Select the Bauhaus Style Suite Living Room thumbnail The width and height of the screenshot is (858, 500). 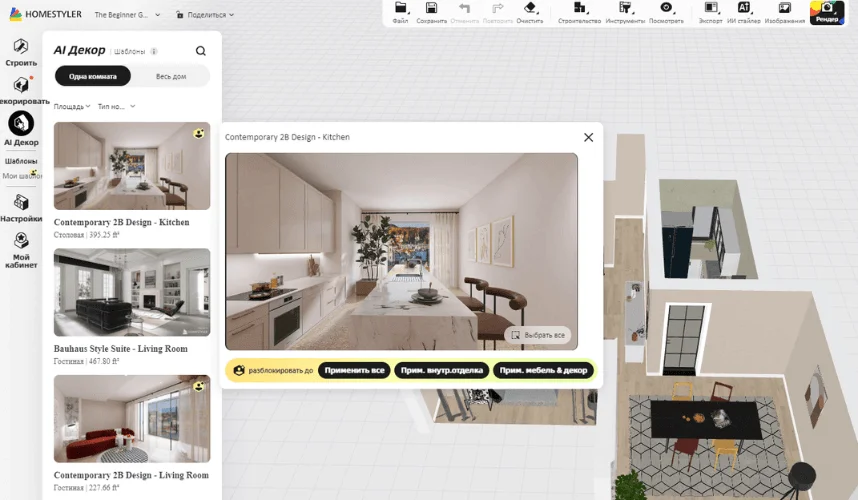(x=132, y=293)
